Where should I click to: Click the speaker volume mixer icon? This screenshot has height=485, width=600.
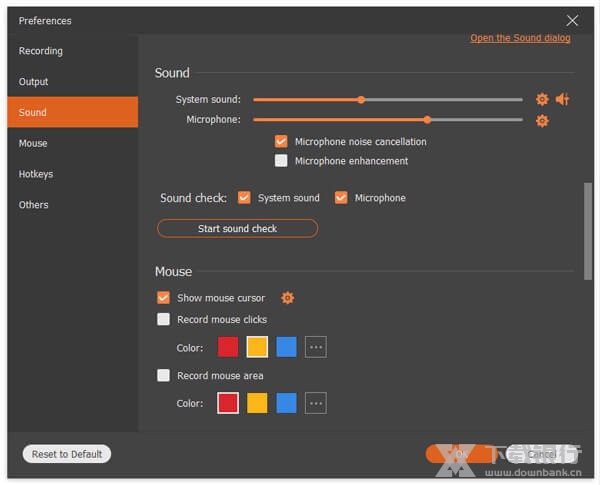click(x=563, y=99)
